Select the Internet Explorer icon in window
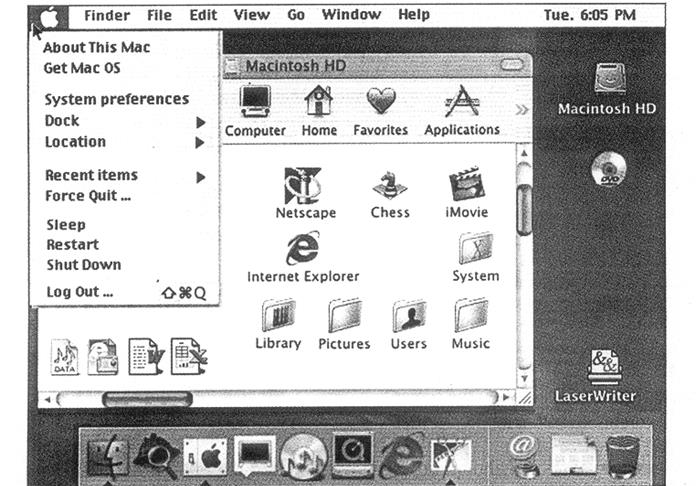The height and width of the screenshot is (486, 696). click(x=303, y=247)
